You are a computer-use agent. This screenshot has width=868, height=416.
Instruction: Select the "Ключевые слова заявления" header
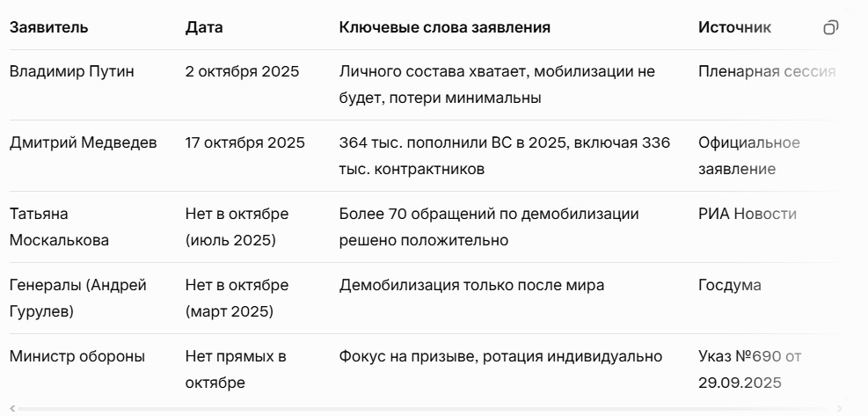click(x=444, y=27)
